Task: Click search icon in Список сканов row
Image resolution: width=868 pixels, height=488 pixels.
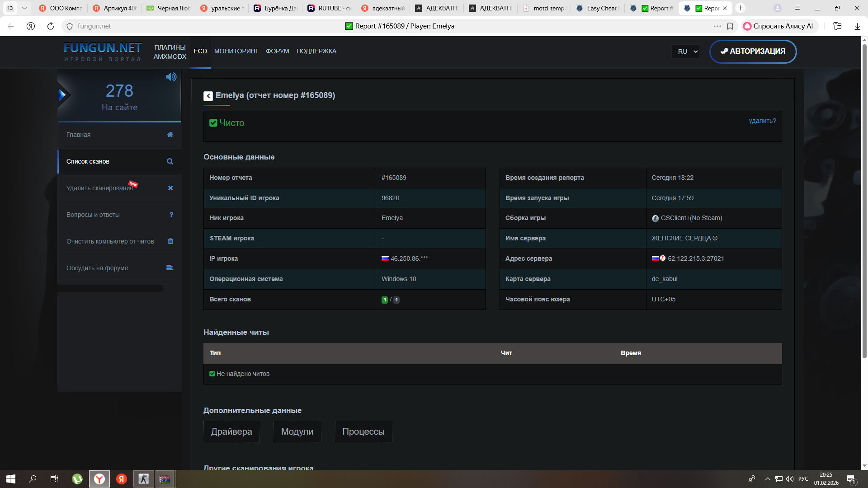Action: [170, 161]
